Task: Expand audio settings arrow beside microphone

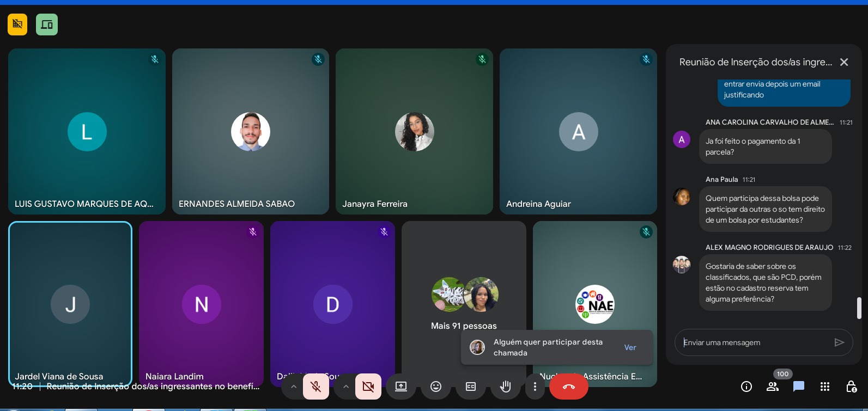Action: click(294, 387)
